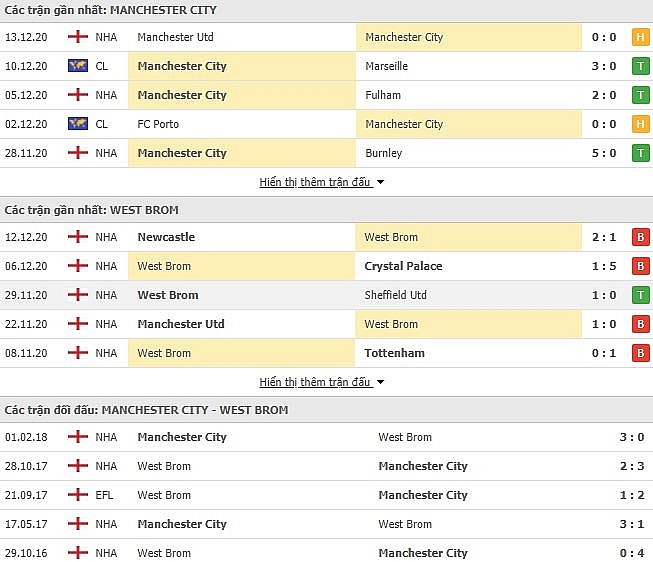This screenshot has height=562, width=653.
Task: Click the England flag beside Manchester Utd 13.12.20
Action: (78, 37)
